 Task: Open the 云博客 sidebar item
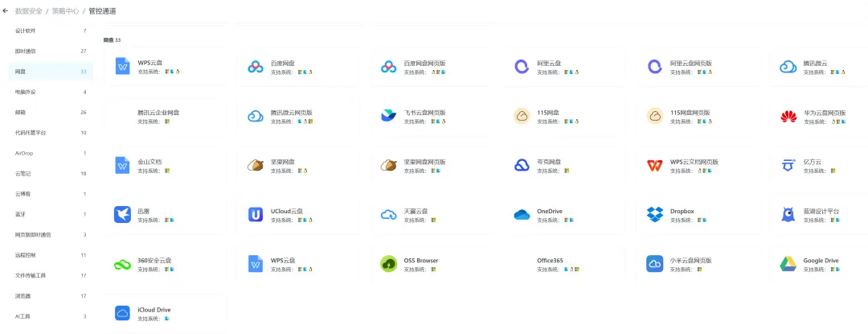click(51, 194)
